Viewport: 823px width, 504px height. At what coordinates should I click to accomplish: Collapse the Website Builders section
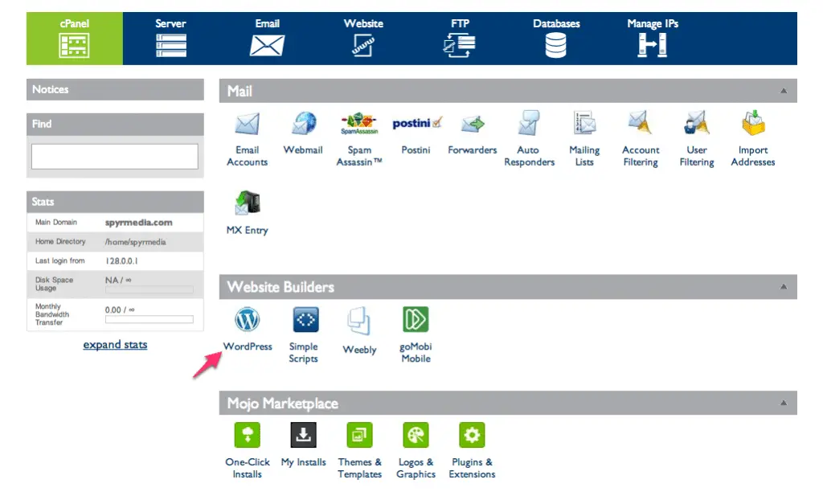pos(784,287)
